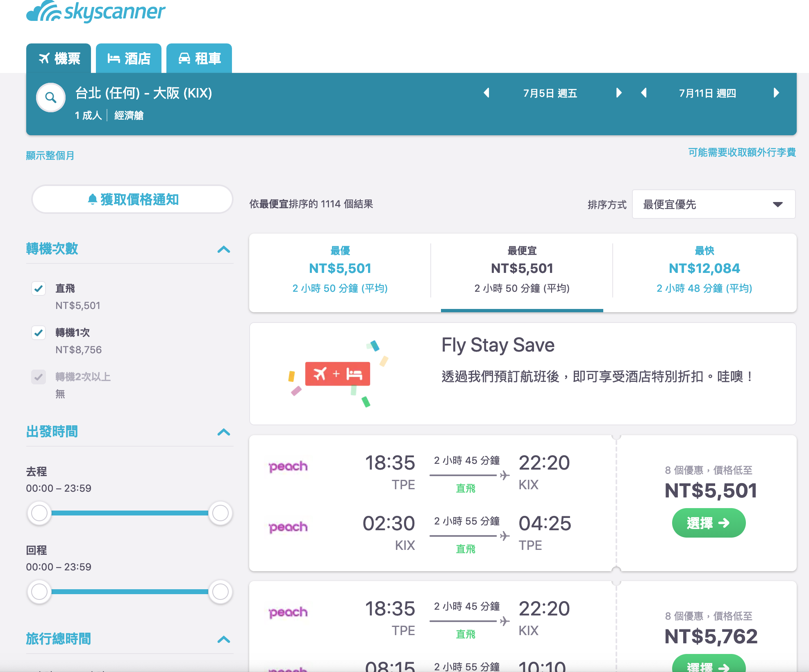Open the search magnifier icon
The width and height of the screenshot is (809, 672).
pos(51,98)
